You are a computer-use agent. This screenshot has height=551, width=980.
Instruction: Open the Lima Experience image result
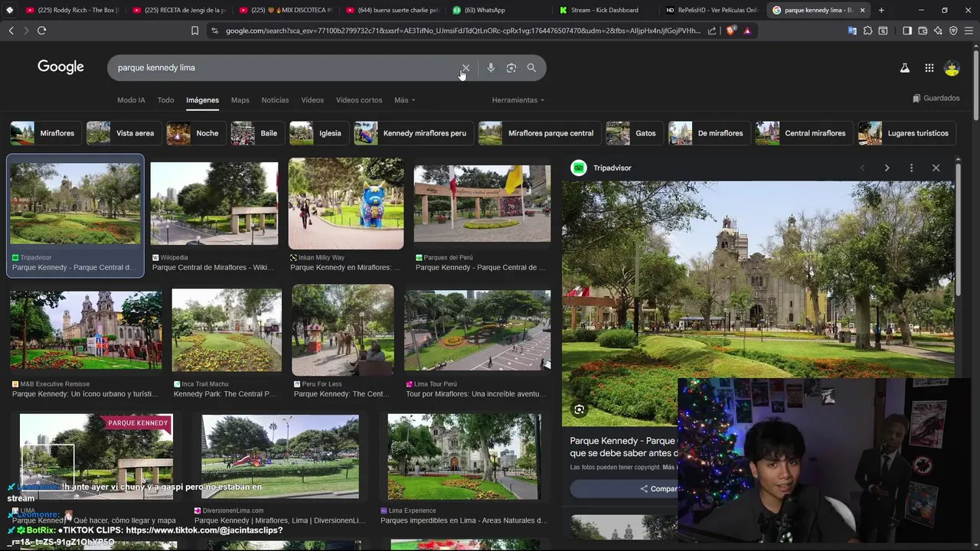click(x=464, y=456)
